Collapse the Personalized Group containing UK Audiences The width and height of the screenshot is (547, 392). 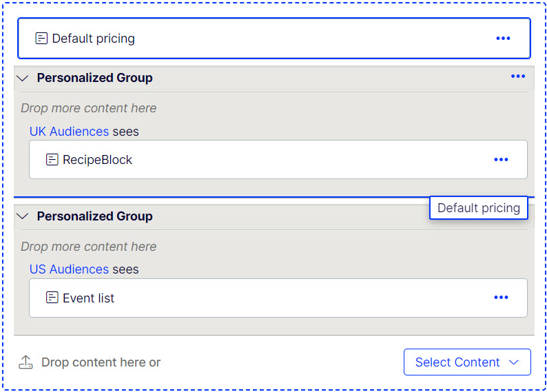[x=23, y=78]
